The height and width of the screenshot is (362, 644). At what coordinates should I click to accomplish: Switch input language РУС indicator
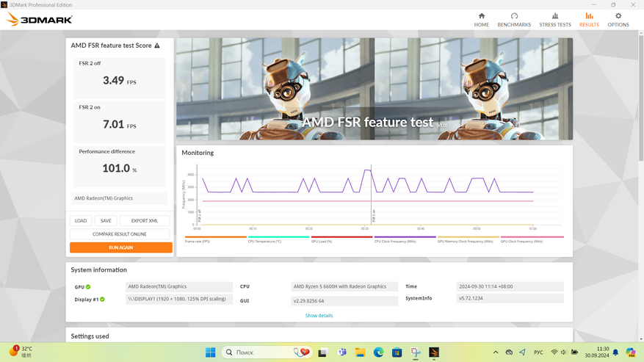point(538,352)
